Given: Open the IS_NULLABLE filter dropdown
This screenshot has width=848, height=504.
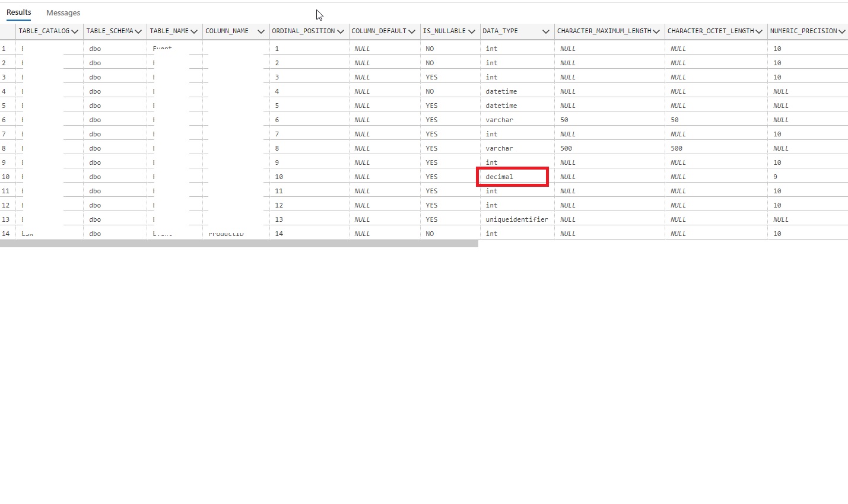Looking at the screenshot, I should coord(472,31).
